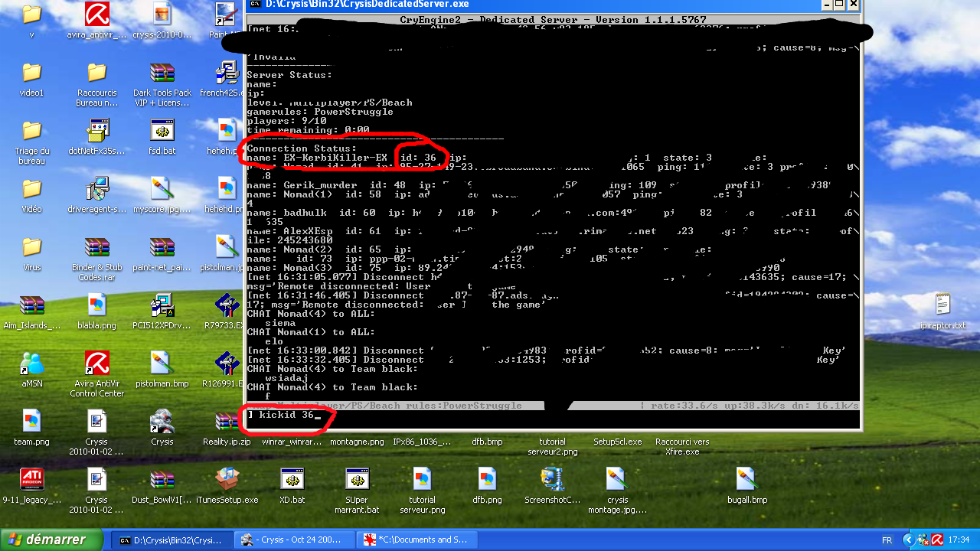Open crysis montage.jpg file
Viewport: 980px width, 551px height.
tap(617, 480)
